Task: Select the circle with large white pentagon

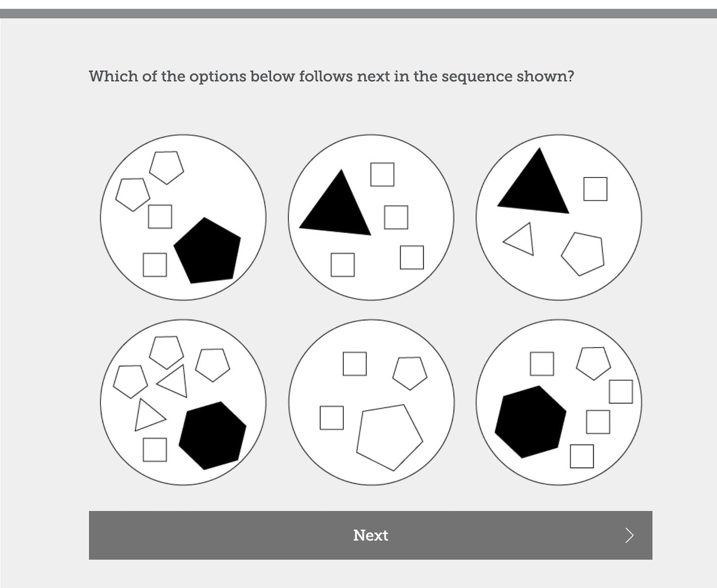Action: (x=371, y=402)
